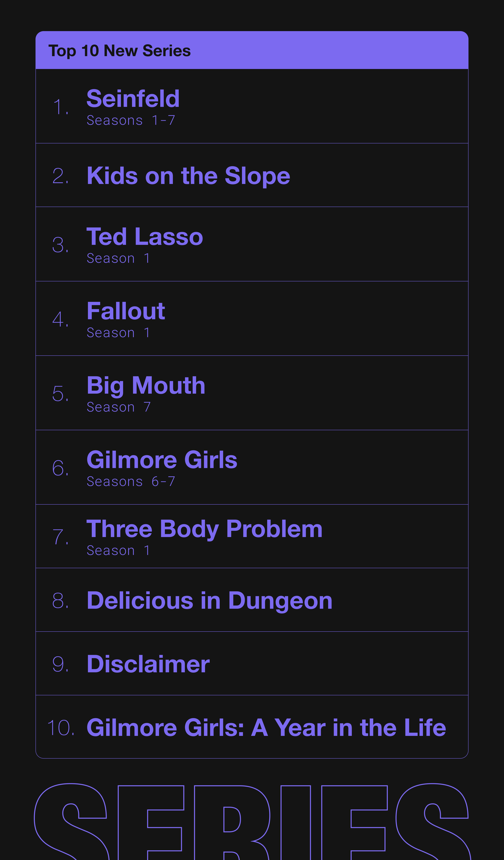Screen dimensions: 504x860
Task: Choose the Fallout series title
Action: 126,311
